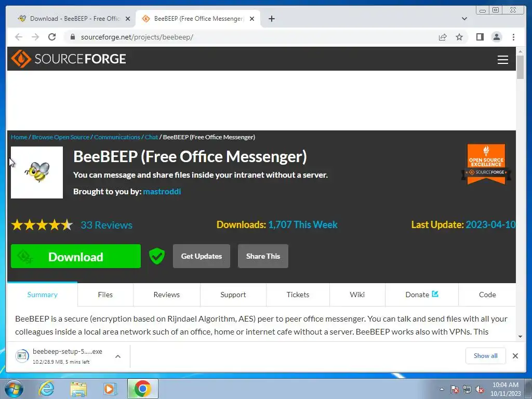Open the Windows Start button

coord(14,389)
